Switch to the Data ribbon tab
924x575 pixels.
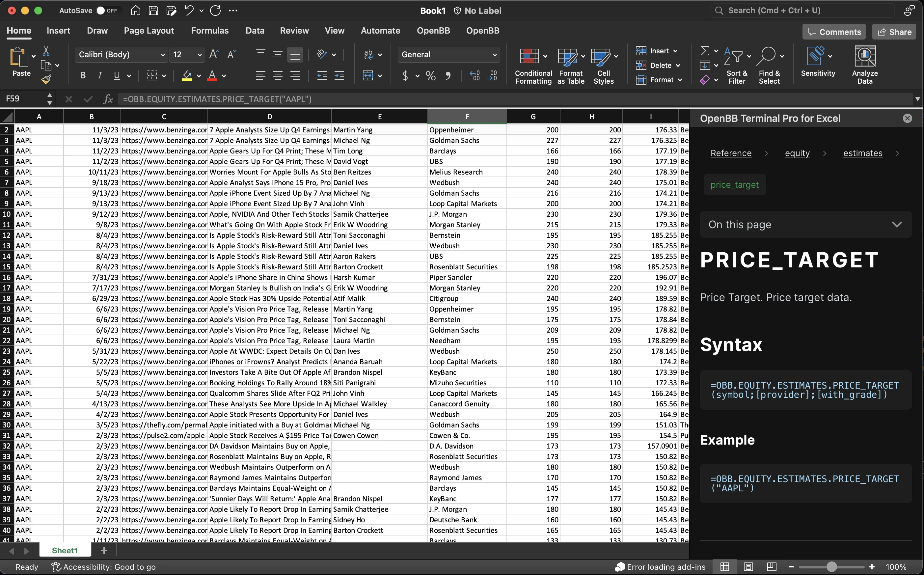point(255,31)
